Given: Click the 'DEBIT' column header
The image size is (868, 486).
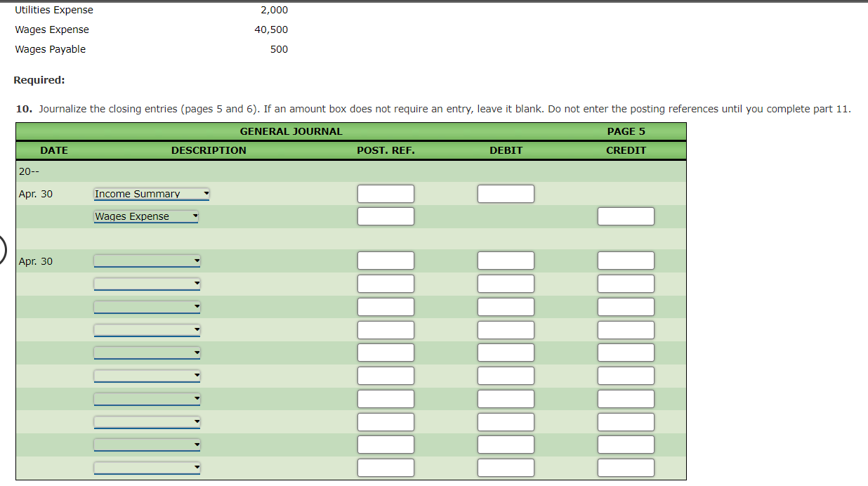Looking at the screenshot, I should click(506, 150).
